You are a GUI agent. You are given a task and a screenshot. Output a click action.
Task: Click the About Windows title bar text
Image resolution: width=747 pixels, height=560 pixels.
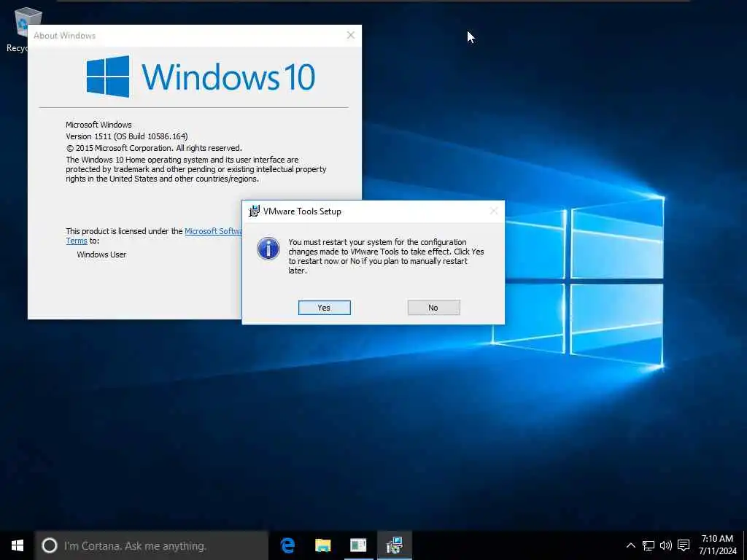[x=65, y=36]
